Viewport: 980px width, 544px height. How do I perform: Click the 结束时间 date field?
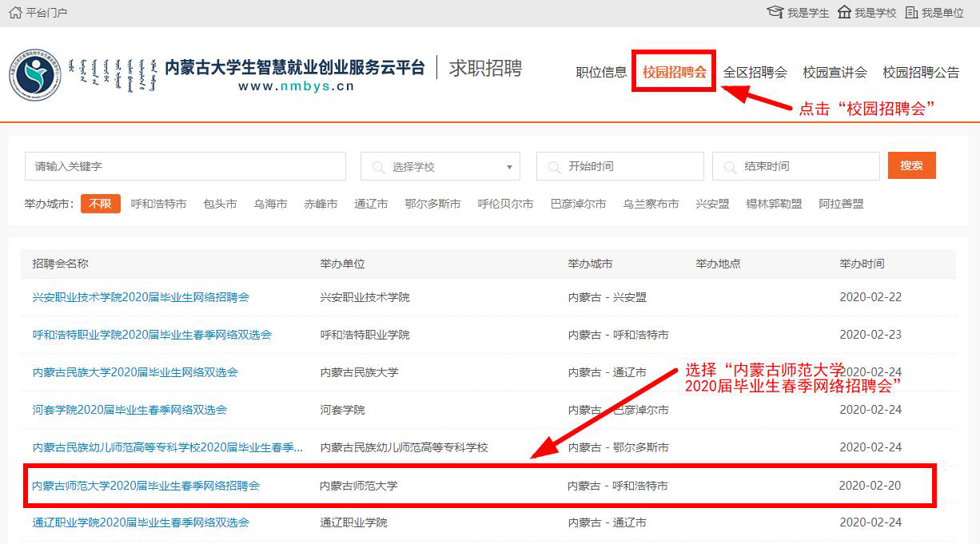(x=796, y=166)
